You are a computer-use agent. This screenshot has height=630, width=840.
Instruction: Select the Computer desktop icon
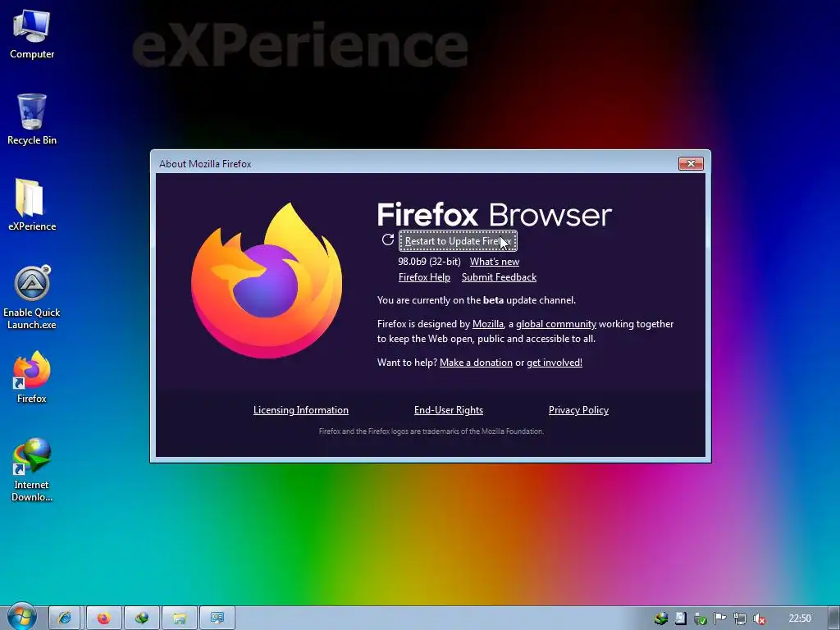pyautogui.click(x=32, y=34)
